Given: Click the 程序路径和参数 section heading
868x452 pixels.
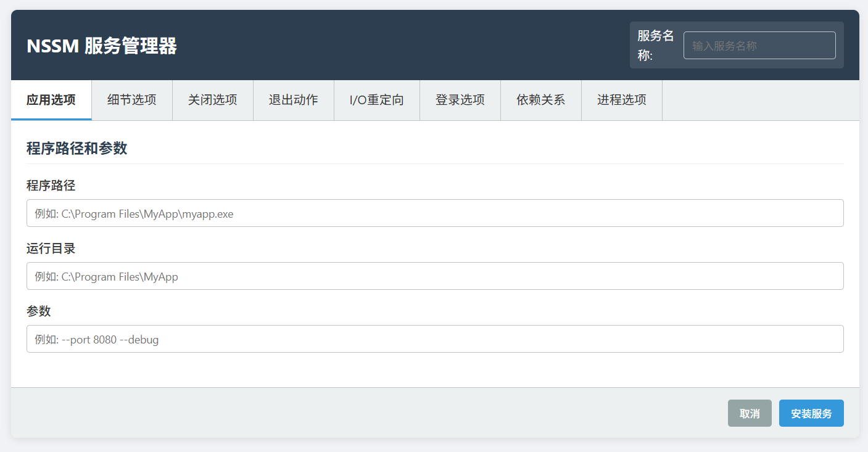Looking at the screenshot, I should pos(77,148).
